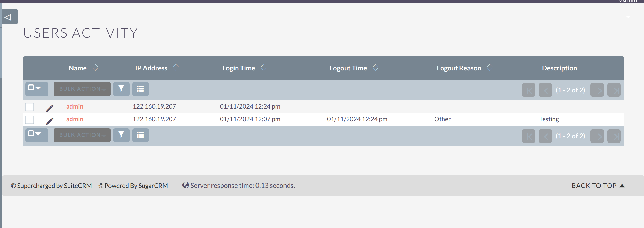
Task: Go to next page, top pagination
Action: point(597,90)
